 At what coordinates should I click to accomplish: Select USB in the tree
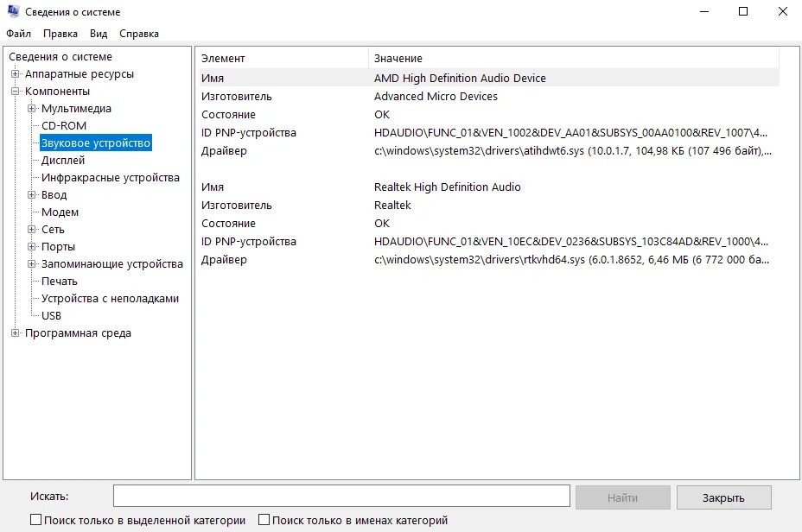pyautogui.click(x=51, y=316)
